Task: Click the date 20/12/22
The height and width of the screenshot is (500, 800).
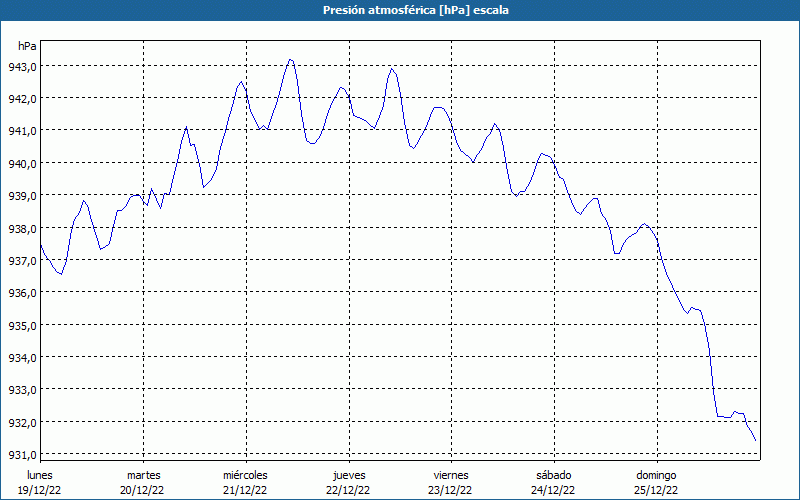Action: [142, 490]
